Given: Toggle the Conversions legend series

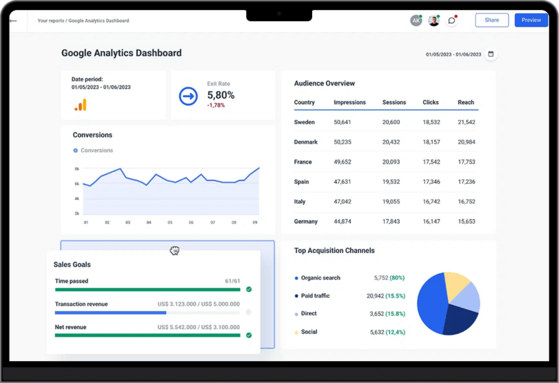Looking at the screenshot, I should [93, 150].
